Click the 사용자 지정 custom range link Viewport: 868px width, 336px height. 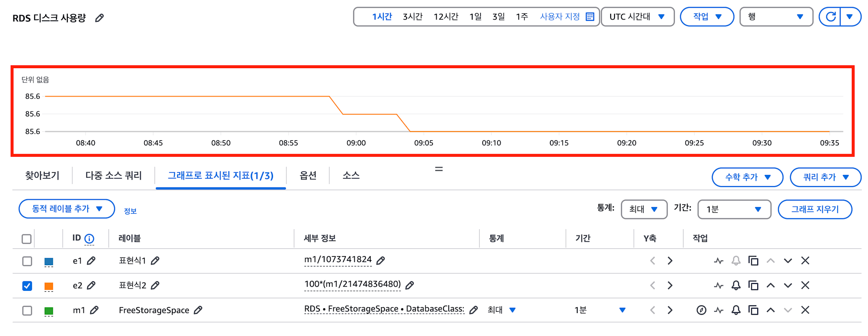point(560,16)
